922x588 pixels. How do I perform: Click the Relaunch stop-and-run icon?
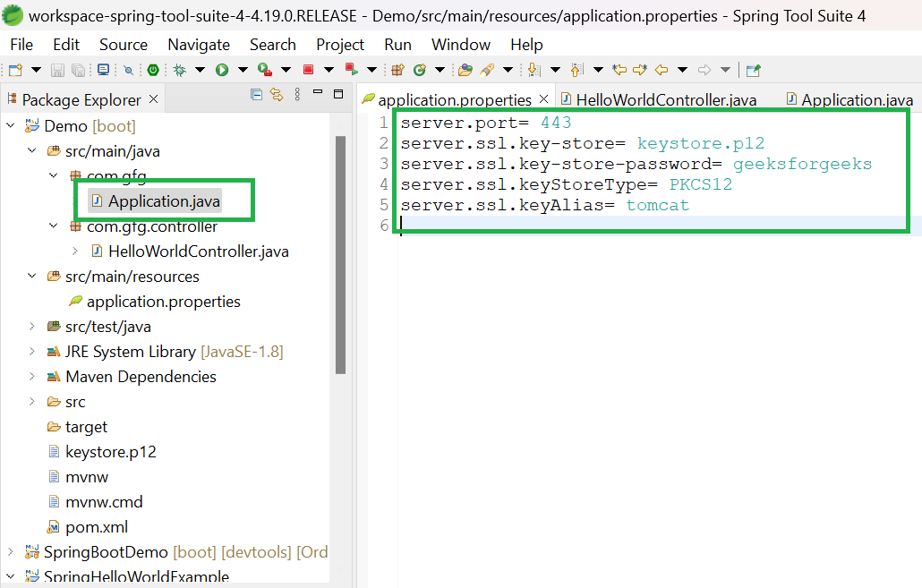352,70
